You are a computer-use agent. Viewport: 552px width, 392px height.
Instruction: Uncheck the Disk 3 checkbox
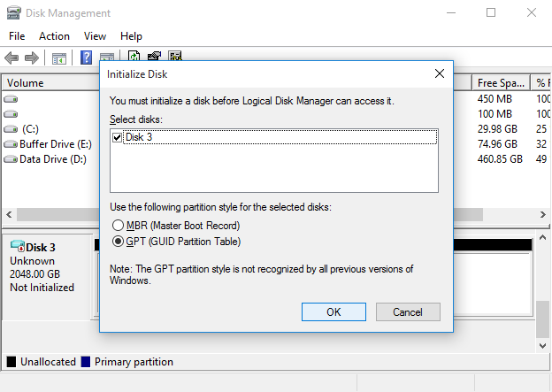(x=118, y=137)
